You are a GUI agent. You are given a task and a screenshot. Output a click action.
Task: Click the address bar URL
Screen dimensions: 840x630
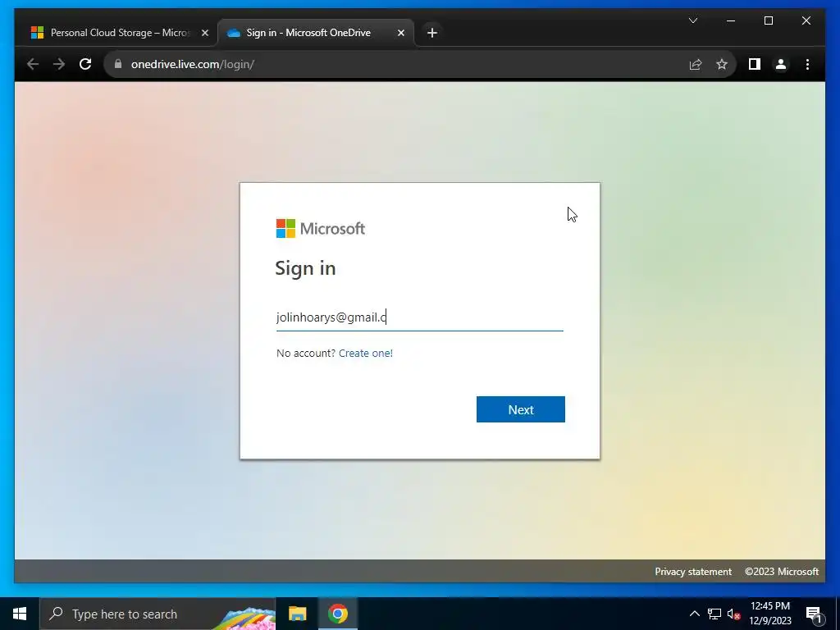(x=192, y=64)
